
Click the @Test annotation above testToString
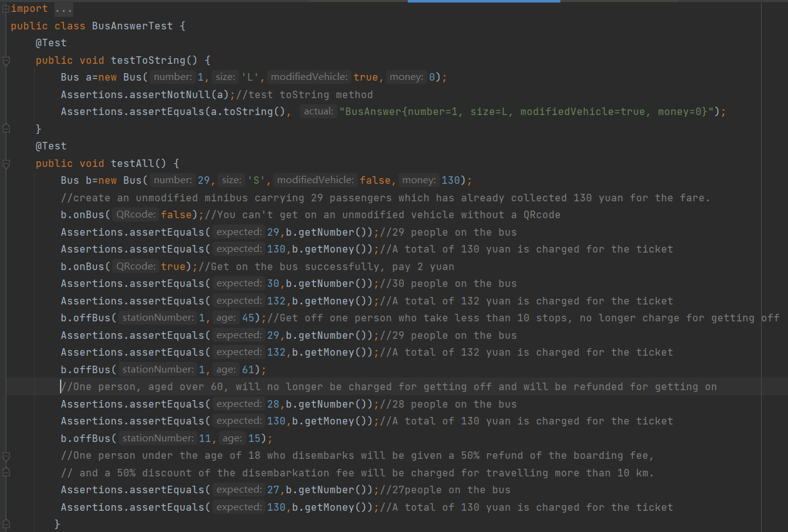tap(51, 43)
